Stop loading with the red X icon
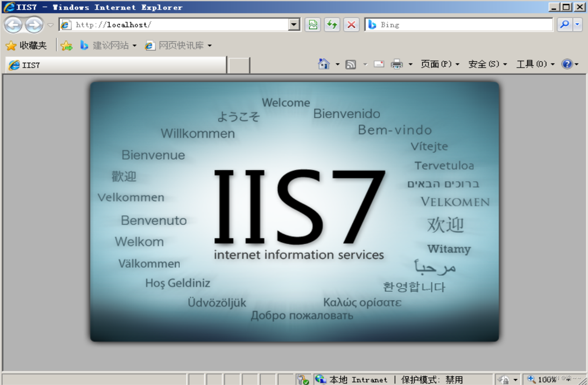This screenshot has width=588, height=385. coord(351,25)
